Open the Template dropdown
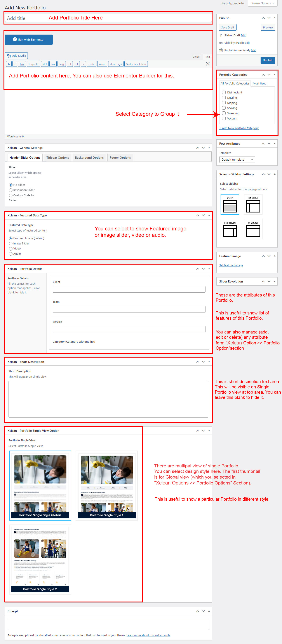Image resolution: width=282 pixels, height=644 pixels. click(237, 160)
